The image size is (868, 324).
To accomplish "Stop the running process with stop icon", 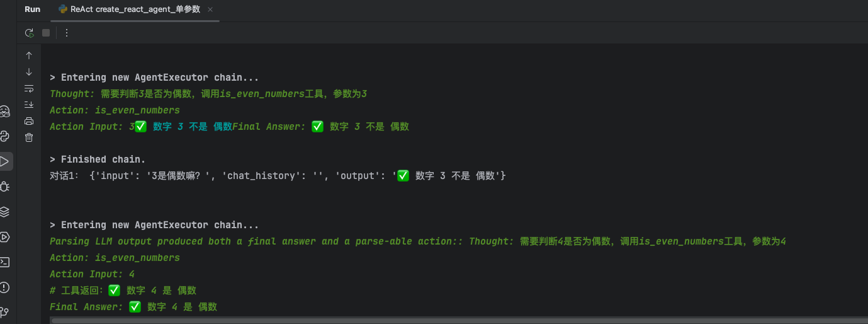I will (46, 33).
